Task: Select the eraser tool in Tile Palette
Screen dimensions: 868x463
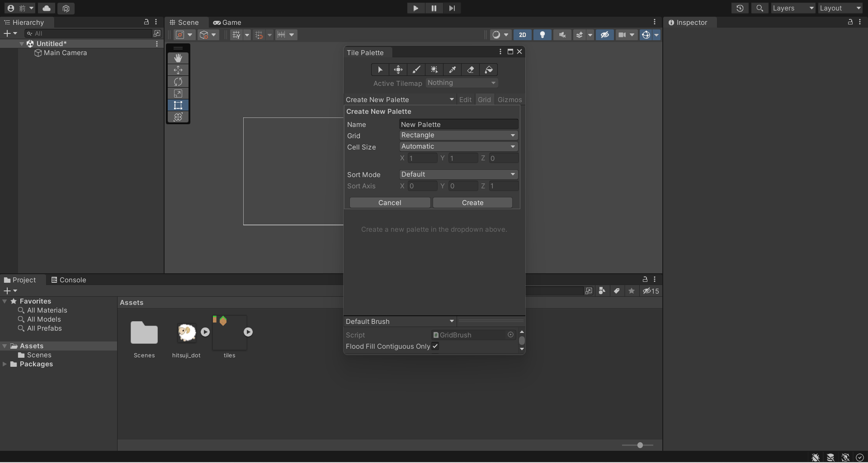Action: (470, 70)
